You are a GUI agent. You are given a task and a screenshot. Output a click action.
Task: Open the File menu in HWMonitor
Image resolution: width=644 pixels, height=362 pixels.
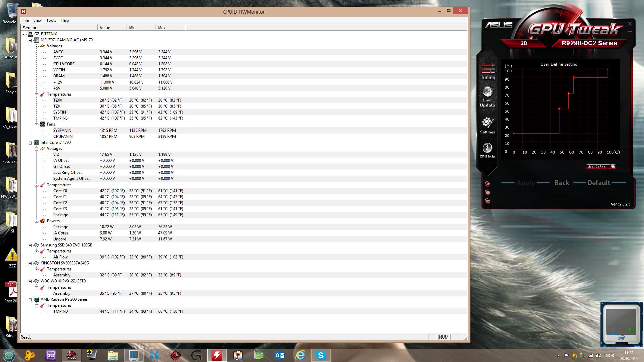click(26, 20)
